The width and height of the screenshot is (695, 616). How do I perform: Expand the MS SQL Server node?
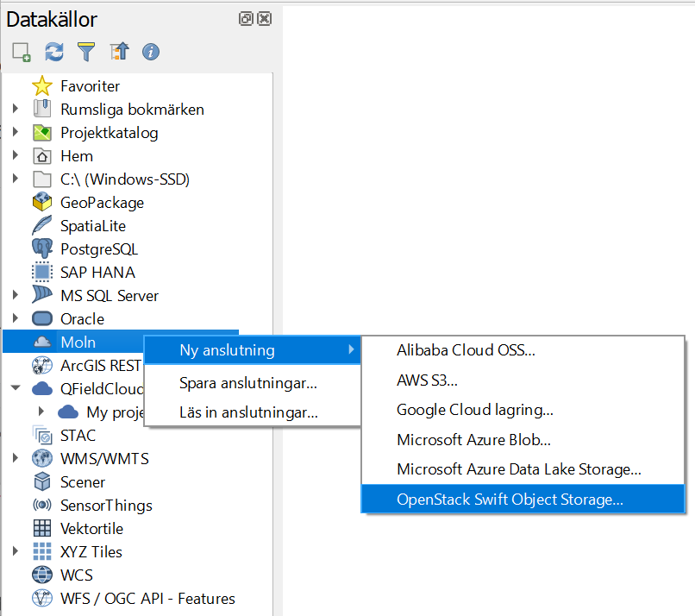coord(16,295)
